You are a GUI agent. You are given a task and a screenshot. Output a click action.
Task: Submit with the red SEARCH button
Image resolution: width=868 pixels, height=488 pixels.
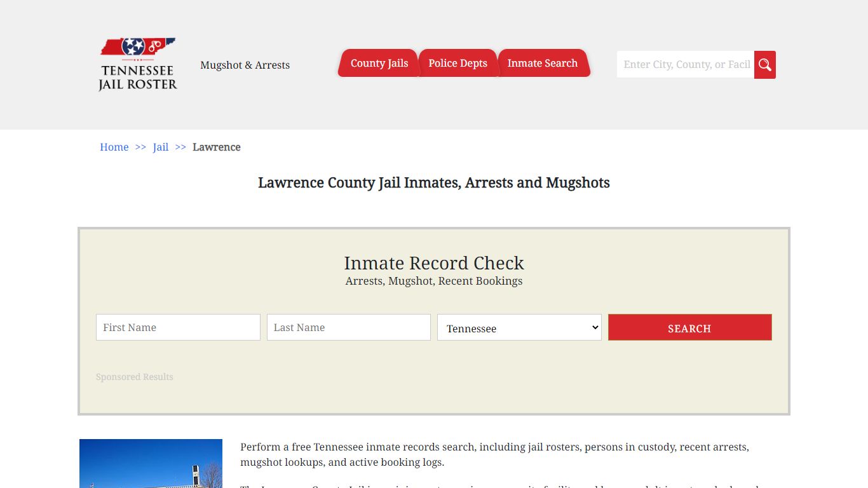(x=690, y=327)
